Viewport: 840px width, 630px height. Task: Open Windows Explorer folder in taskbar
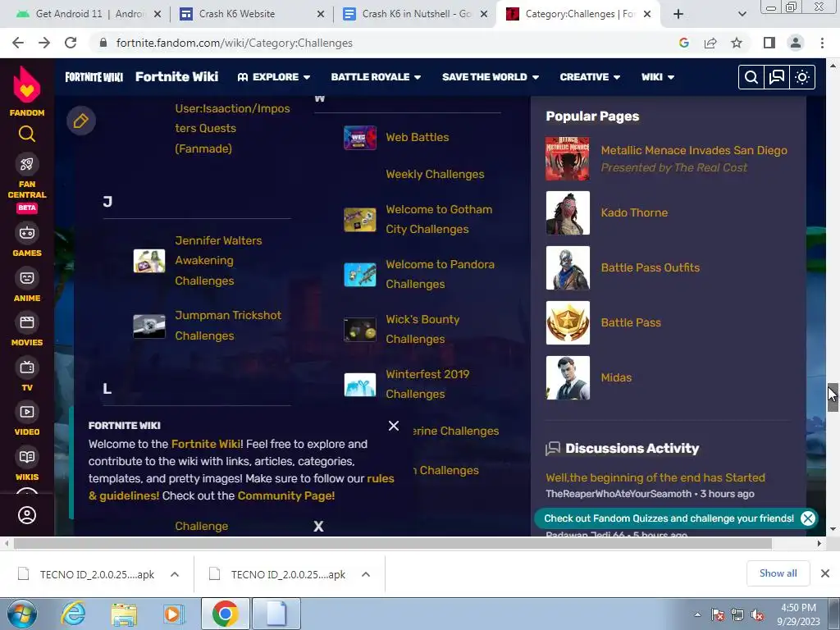[124, 614]
